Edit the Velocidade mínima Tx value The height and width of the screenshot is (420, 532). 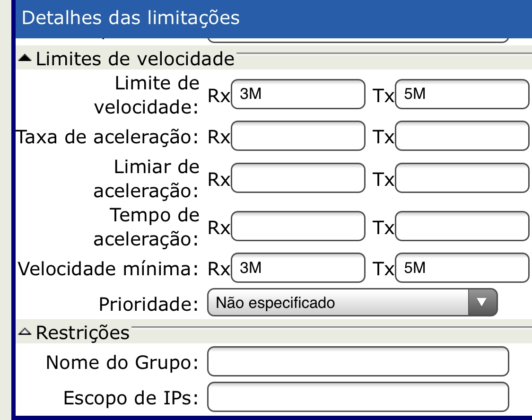462,268
